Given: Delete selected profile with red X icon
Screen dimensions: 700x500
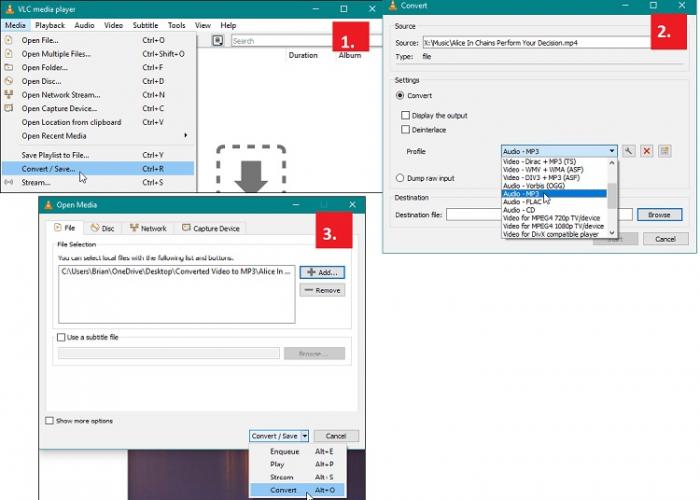Looking at the screenshot, I should [x=646, y=151].
